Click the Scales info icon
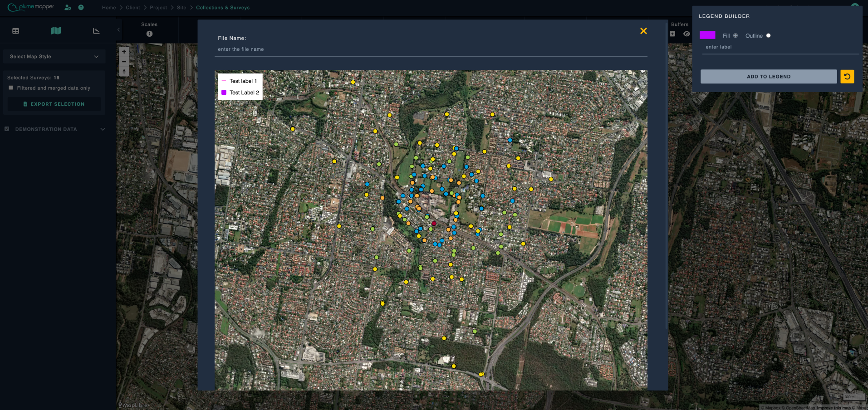This screenshot has width=868, height=410. 149,34
